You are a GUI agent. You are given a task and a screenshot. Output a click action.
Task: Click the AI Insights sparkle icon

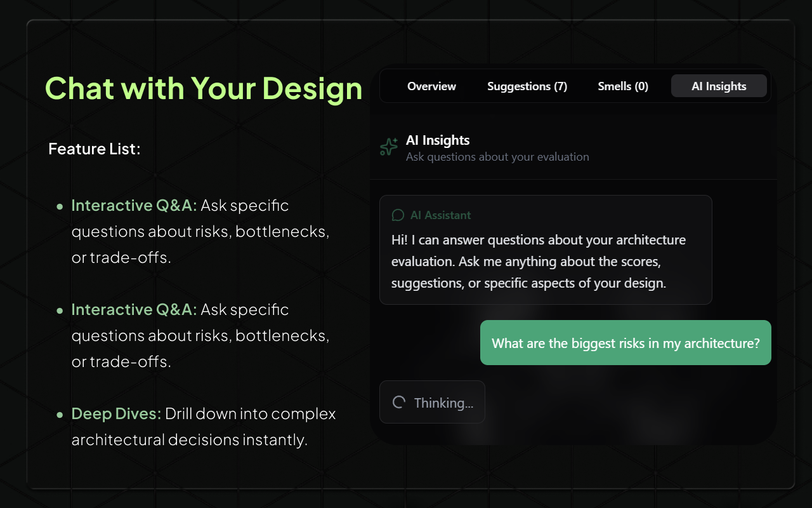388,147
